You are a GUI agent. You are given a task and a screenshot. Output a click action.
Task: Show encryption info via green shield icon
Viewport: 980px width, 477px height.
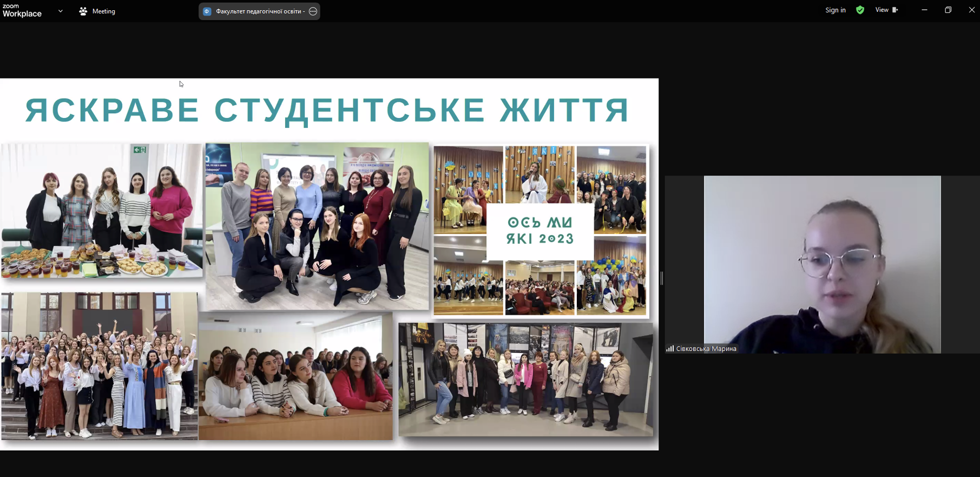(x=860, y=10)
